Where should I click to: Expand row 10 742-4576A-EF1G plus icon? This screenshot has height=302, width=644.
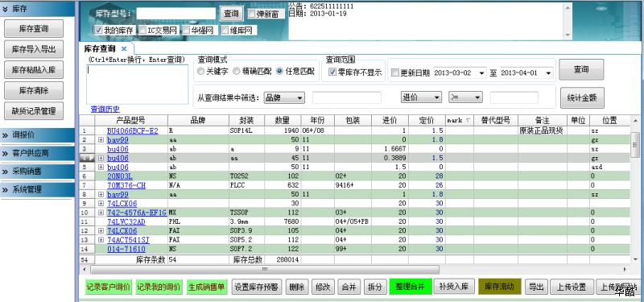pyautogui.click(x=101, y=213)
